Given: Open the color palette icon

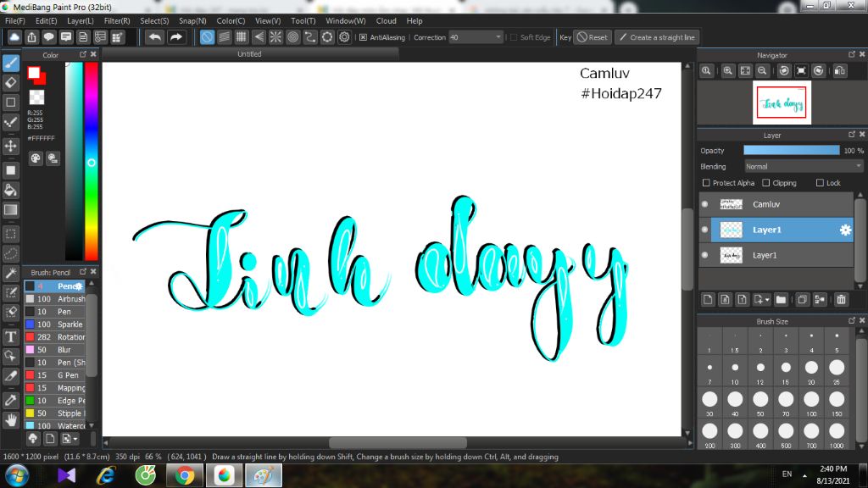Looking at the screenshot, I should click(x=36, y=158).
